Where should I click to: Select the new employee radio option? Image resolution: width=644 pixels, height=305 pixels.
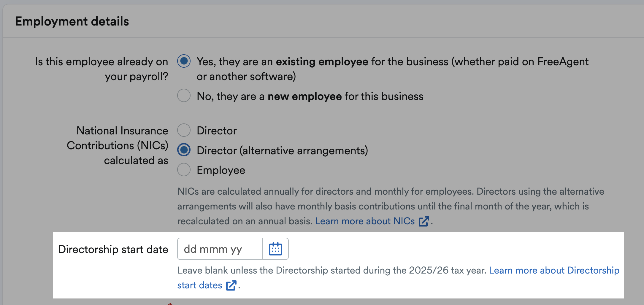[x=184, y=96]
